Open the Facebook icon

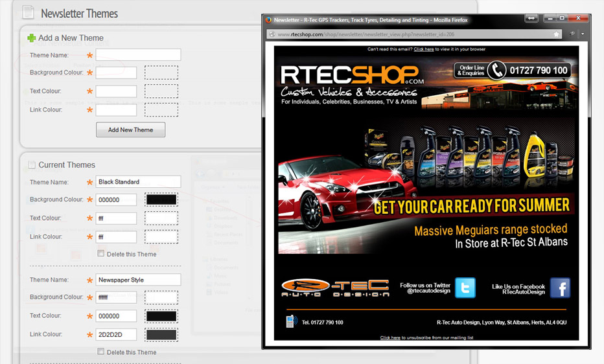click(560, 288)
